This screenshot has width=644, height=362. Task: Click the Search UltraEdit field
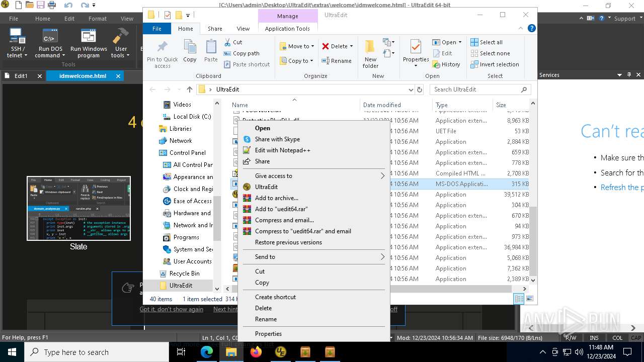(x=480, y=89)
